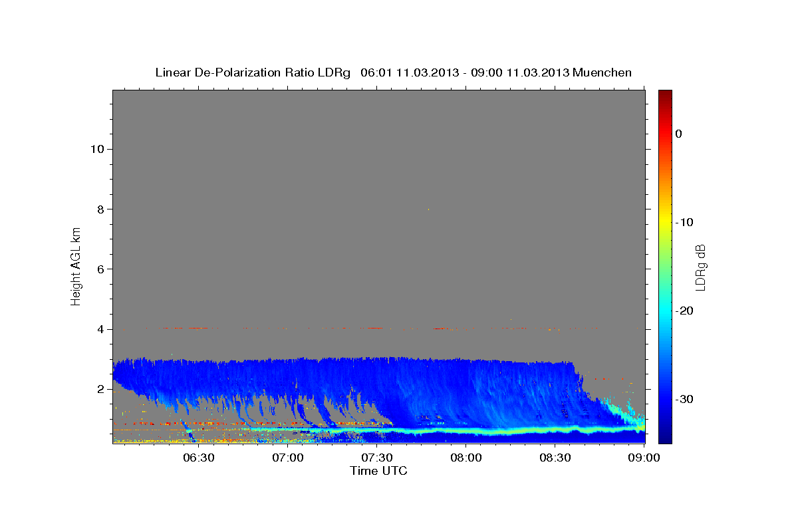Image resolution: width=798 pixels, height=532 pixels.
Task: Click the cyan bright band near 08:15
Action: (510, 432)
